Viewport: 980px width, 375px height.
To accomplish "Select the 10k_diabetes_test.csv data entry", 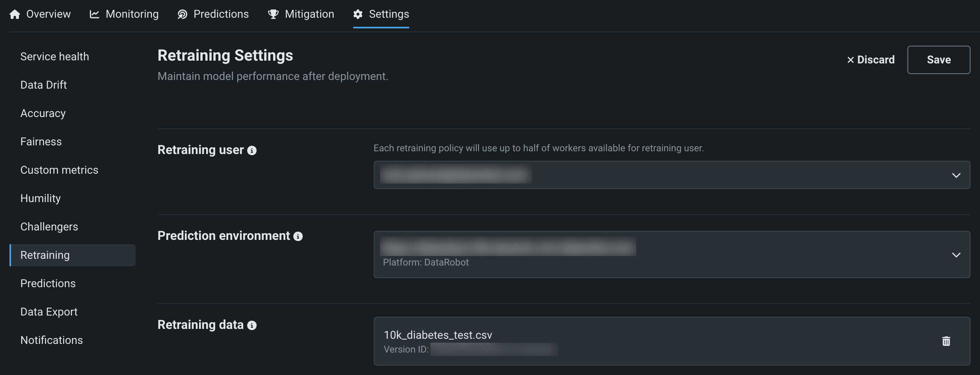I will click(x=438, y=335).
